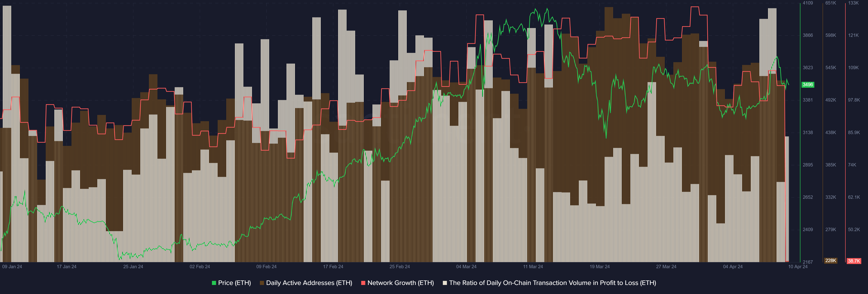Click the 09 Feb 24 date label
Viewport: 868px width, 294px height.
[267, 267]
